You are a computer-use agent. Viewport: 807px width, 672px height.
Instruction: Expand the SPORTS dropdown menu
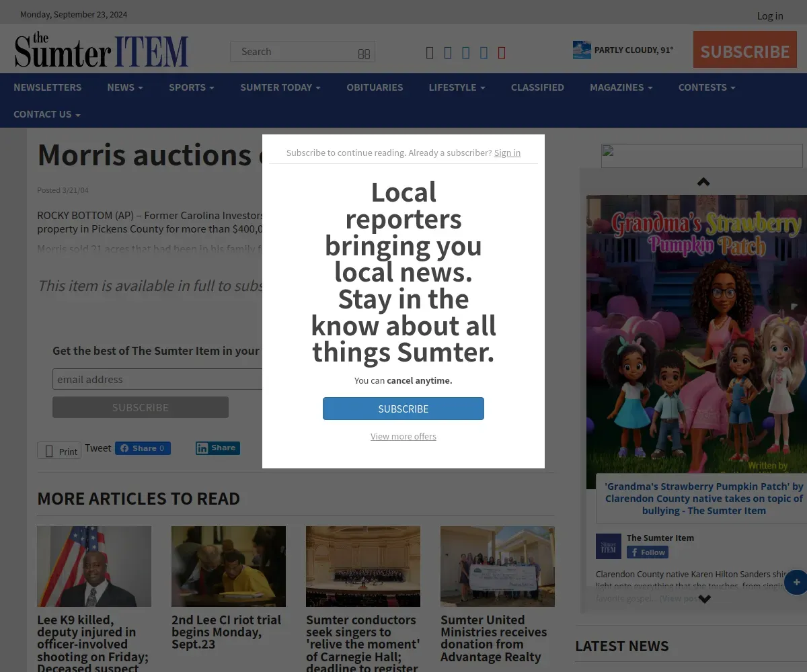192,87
